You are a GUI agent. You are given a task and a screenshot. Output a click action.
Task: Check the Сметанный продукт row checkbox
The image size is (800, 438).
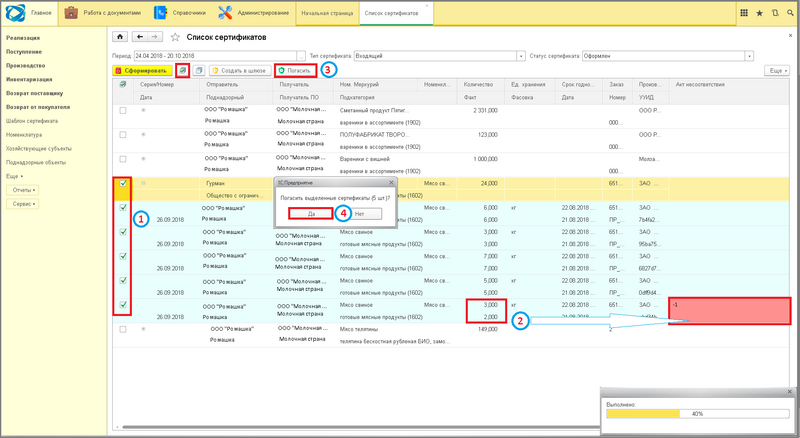pyautogui.click(x=122, y=110)
